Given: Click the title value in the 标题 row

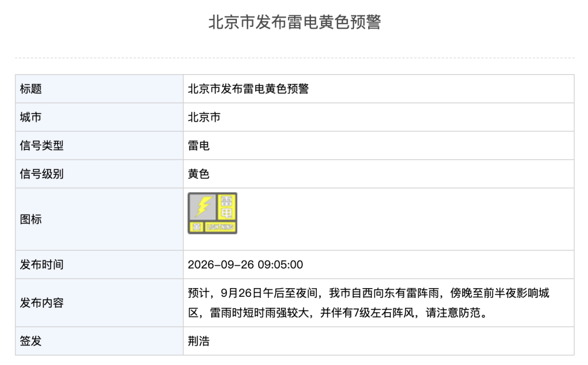Looking at the screenshot, I should click(248, 89).
